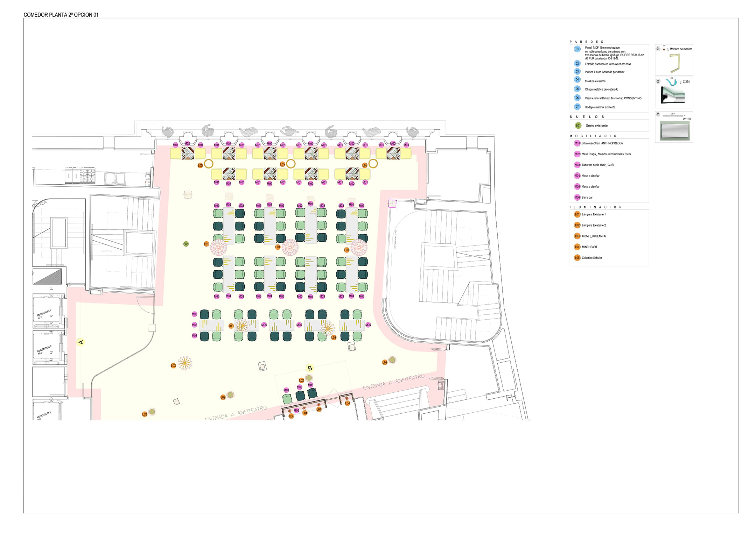Viewport: 756px width, 534px height.
Task: Click the Mesa Praga MamboUnlimitedIdeas legend text
Action: (606, 154)
